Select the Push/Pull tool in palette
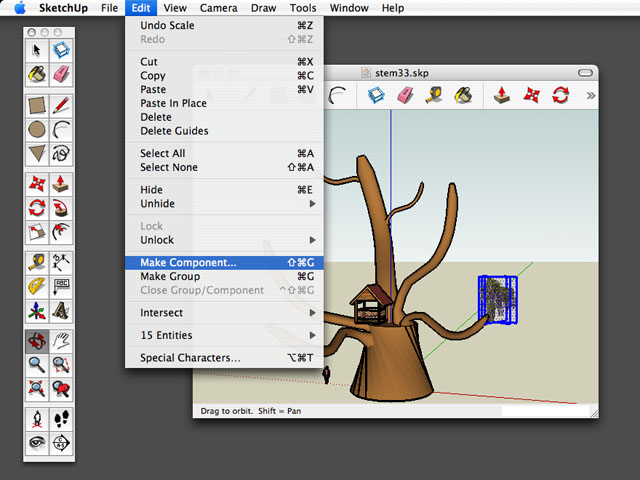The width and height of the screenshot is (640, 480). (61, 184)
